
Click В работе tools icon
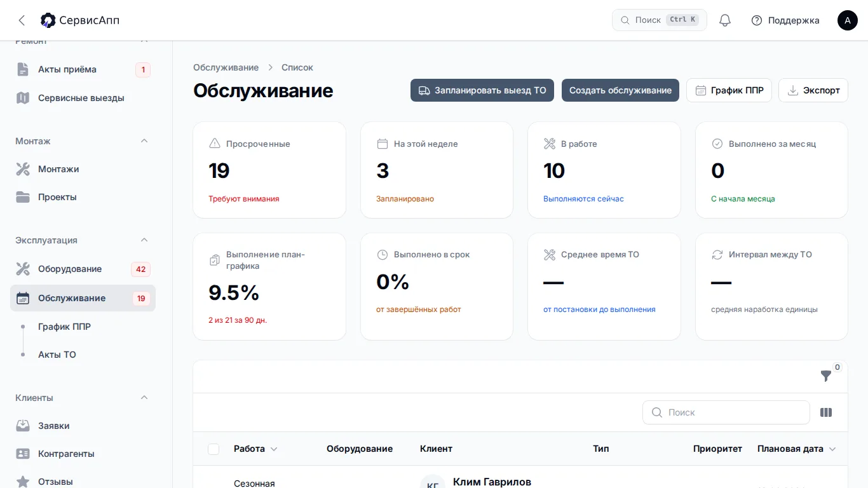550,144
